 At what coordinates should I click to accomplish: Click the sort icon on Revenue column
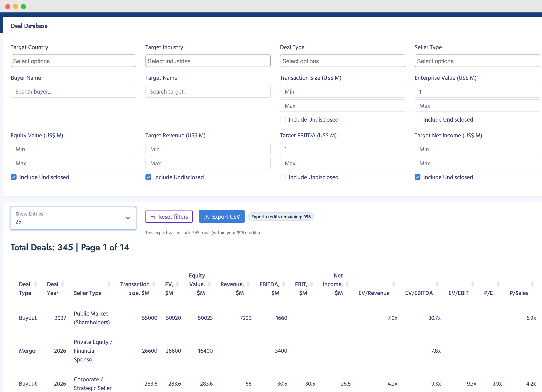click(x=249, y=284)
